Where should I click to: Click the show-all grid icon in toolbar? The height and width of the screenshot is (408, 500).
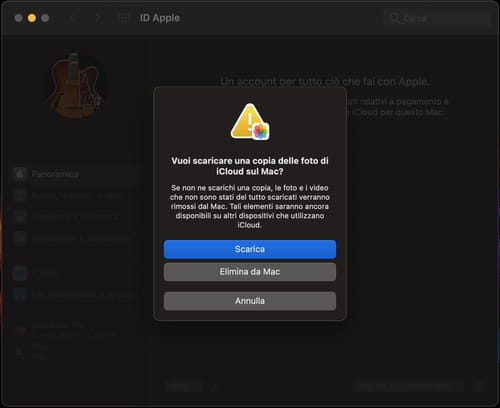[x=124, y=18]
